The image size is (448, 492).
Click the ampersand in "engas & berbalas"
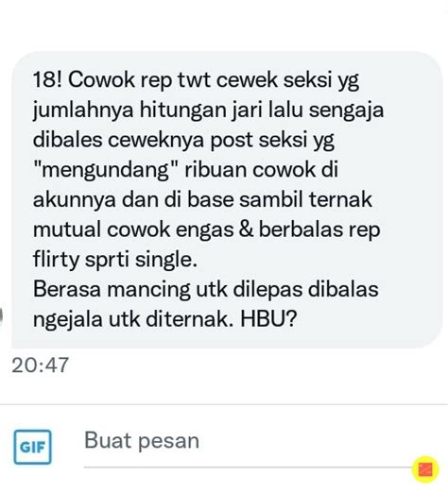pos(247,229)
